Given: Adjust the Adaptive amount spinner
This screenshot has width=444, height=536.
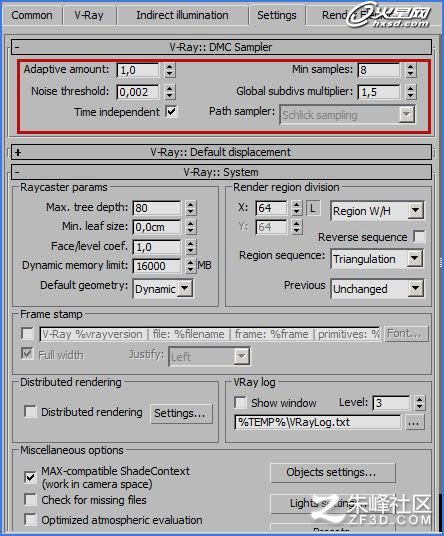Looking at the screenshot, I should [170, 70].
